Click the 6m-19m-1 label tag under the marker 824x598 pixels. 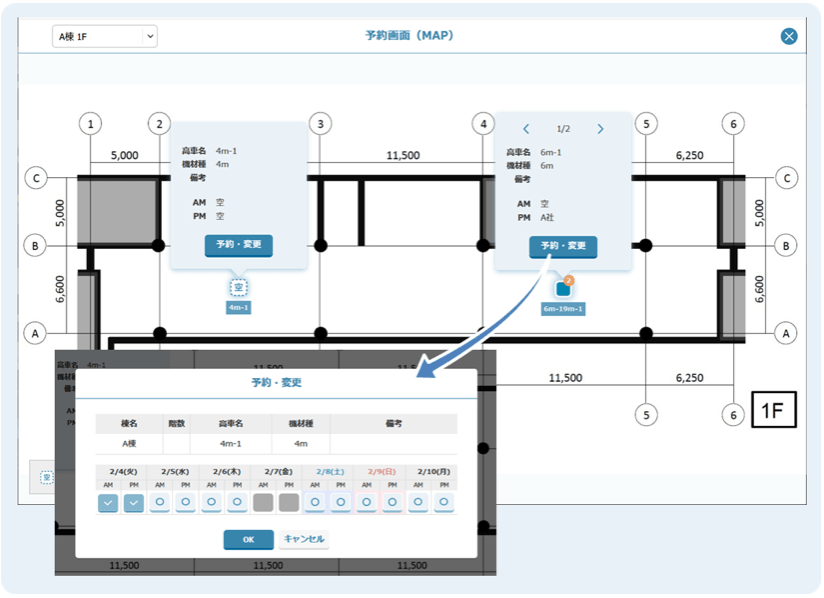(x=563, y=309)
